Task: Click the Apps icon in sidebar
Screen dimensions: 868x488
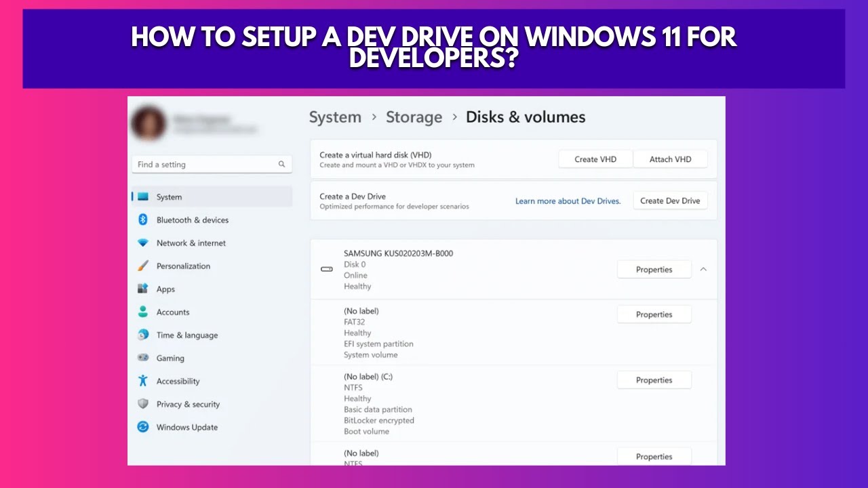Action: (143, 289)
